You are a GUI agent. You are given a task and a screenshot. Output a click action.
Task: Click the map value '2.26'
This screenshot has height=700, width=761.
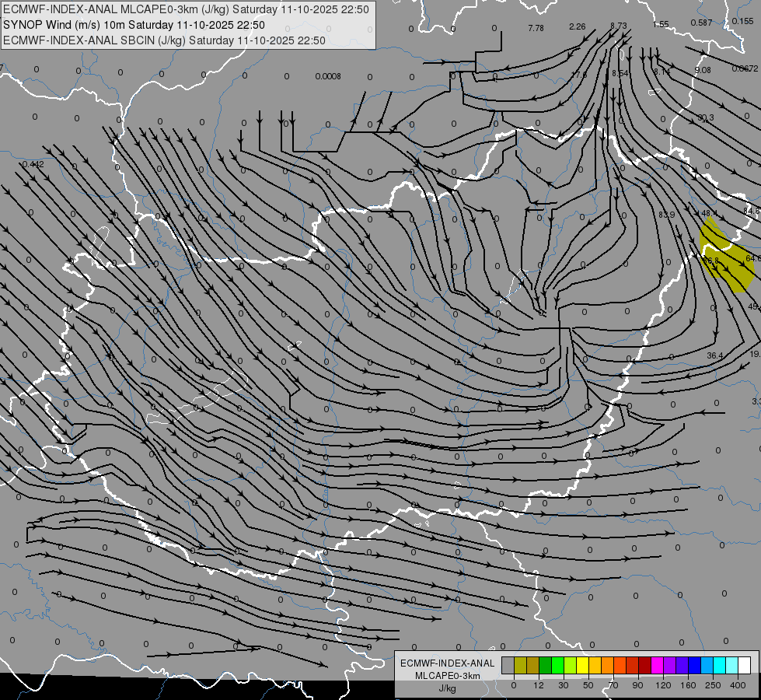[x=577, y=26]
